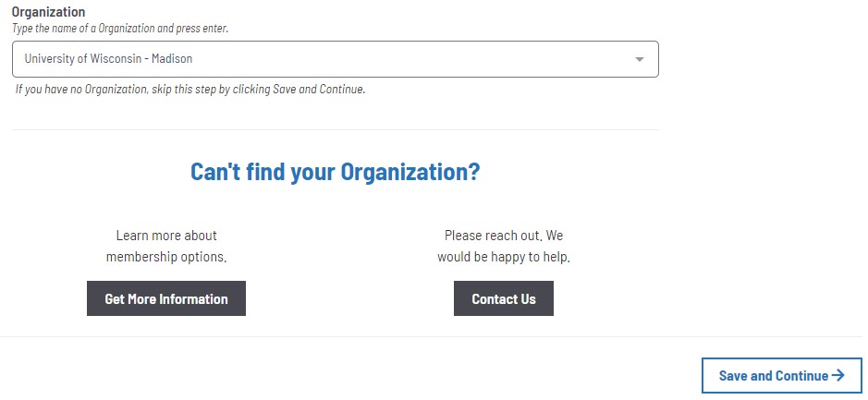Open the Organization dropdown via its caret arrow
Viewport: 868px width, 400px height.
pyautogui.click(x=640, y=59)
